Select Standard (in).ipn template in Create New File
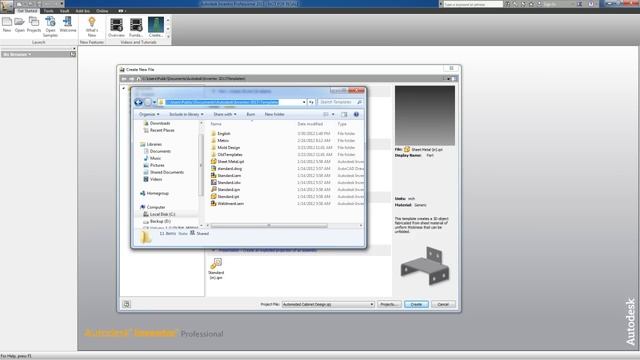Image resolution: width=640 pixels, height=360 pixels. pos(216,269)
